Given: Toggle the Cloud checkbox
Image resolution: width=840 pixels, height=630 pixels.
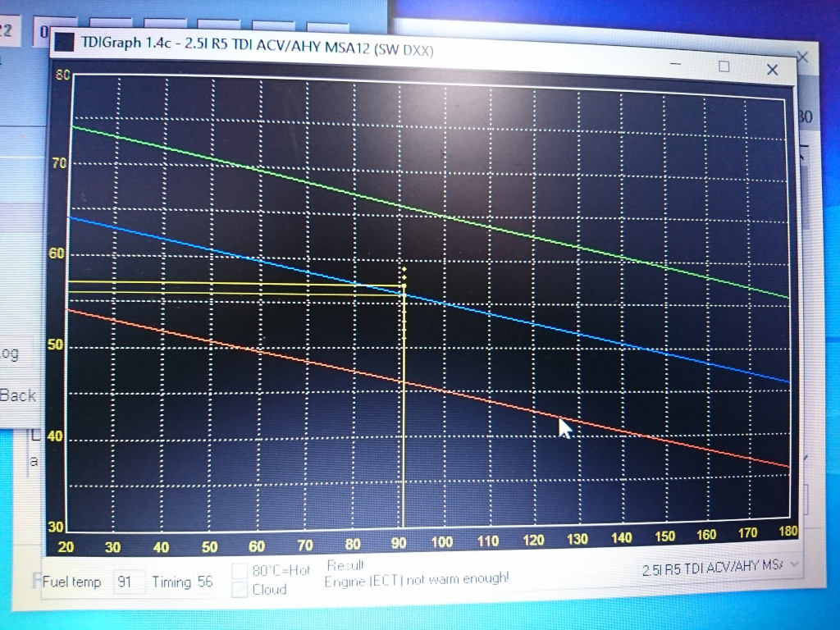Looking at the screenshot, I should tap(239, 590).
